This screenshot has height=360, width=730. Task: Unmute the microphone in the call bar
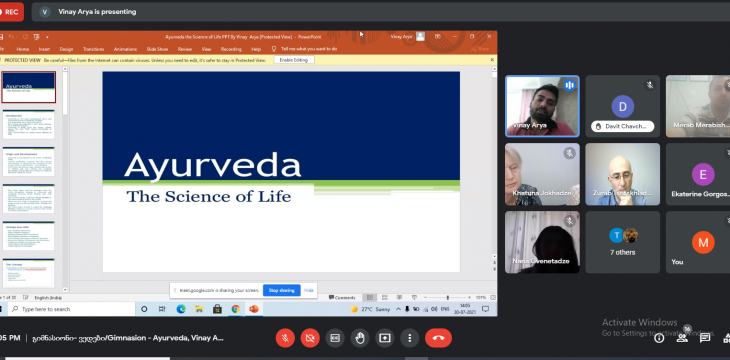tap(285, 338)
